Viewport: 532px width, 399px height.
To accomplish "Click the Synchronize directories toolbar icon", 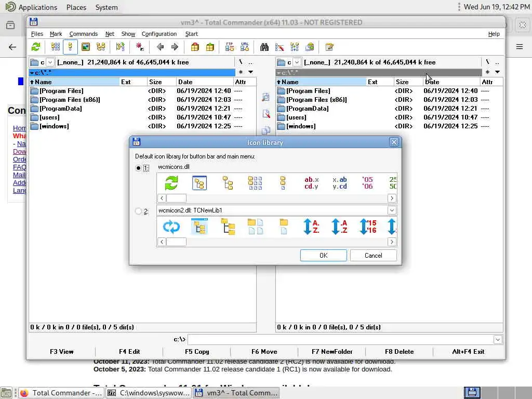I will coord(295,47).
